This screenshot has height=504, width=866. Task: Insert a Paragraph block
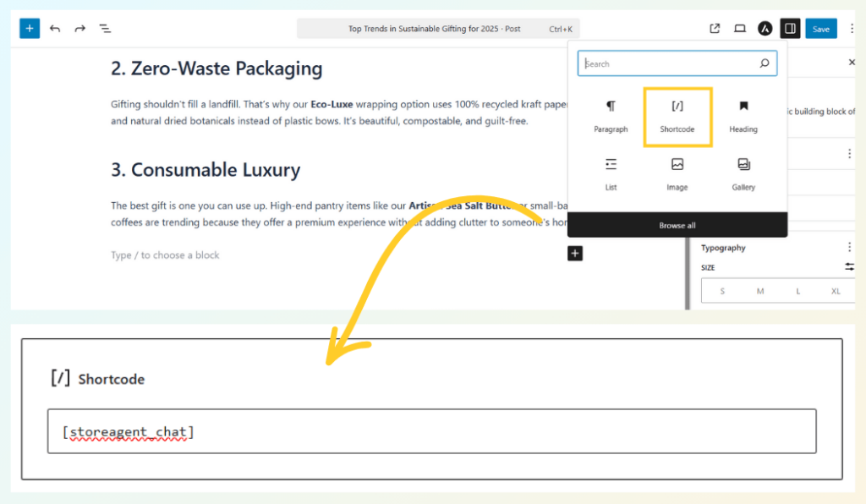coord(611,117)
